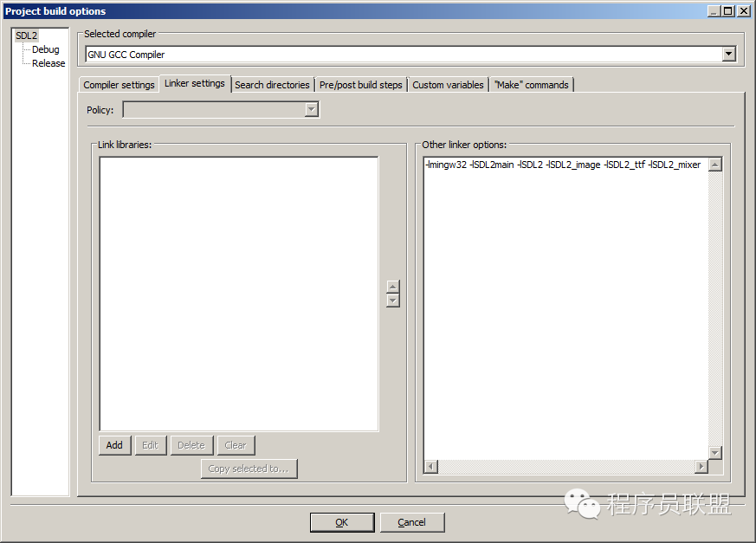Open the Search directories tab
Viewport: 756px width, 543px height.
272,85
